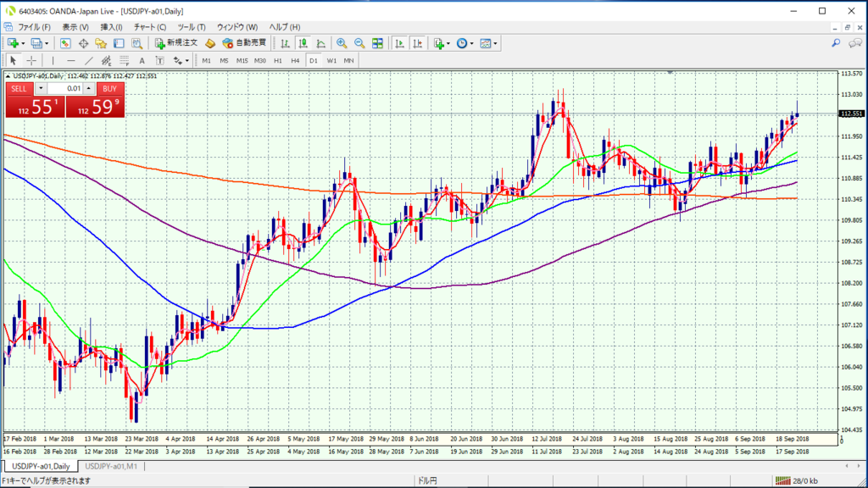This screenshot has height=488, width=868.
Task: Click the 新規注文 new order button
Action: 176,43
